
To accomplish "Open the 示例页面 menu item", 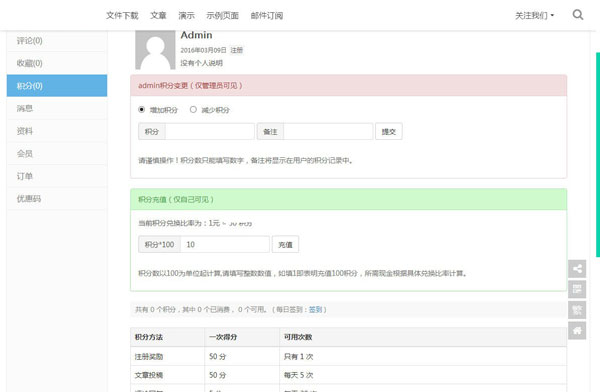I will [x=222, y=15].
